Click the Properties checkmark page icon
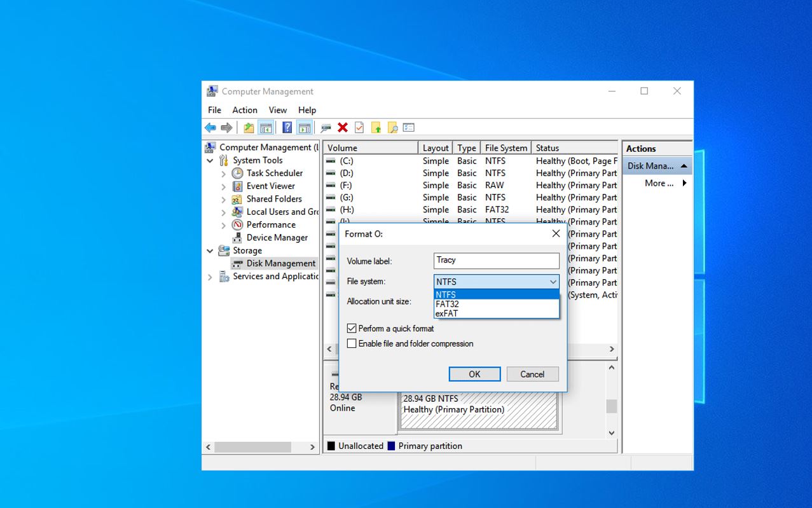This screenshot has width=812, height=508. point(359,128)
